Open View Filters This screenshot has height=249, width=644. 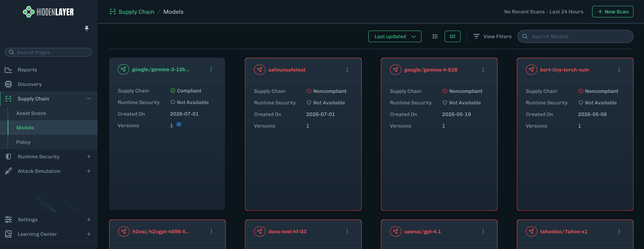tap(492, 37)
